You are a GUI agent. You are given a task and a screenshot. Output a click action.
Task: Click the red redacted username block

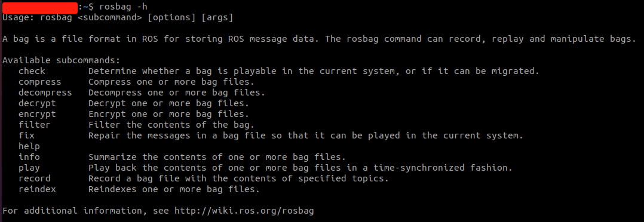[39, 7]
